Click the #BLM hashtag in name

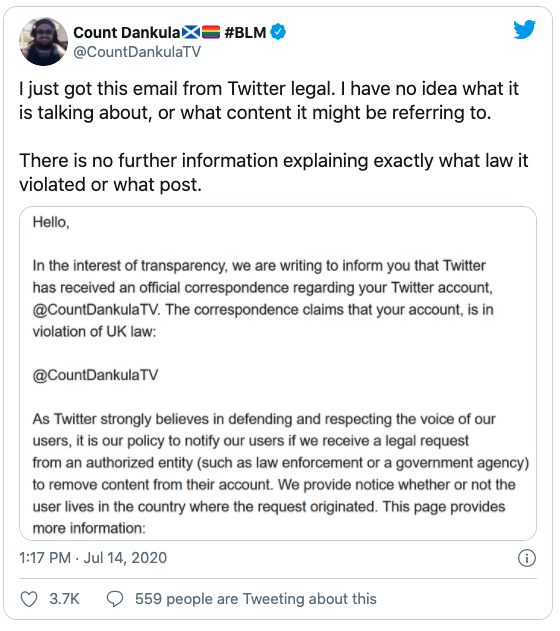pyautogui.click(x=245, y=32)
